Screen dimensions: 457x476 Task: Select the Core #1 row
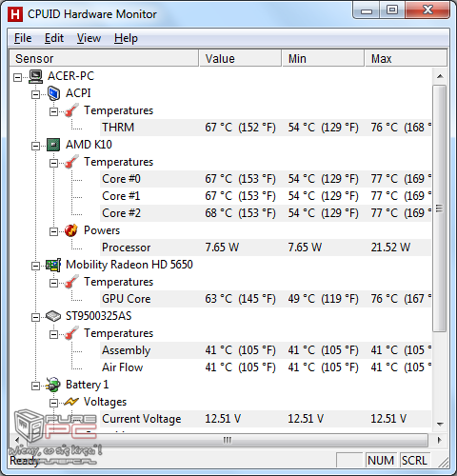click(266, 196)
